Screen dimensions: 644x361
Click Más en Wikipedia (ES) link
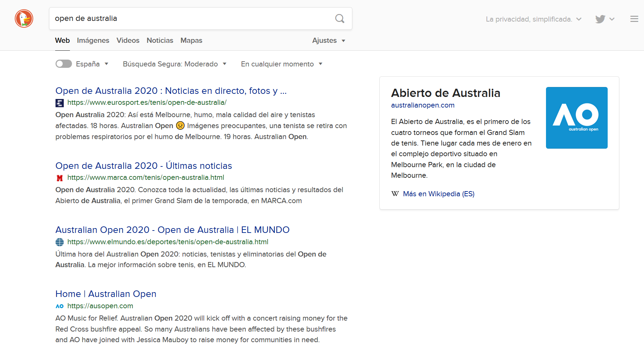tap(438, 194)
